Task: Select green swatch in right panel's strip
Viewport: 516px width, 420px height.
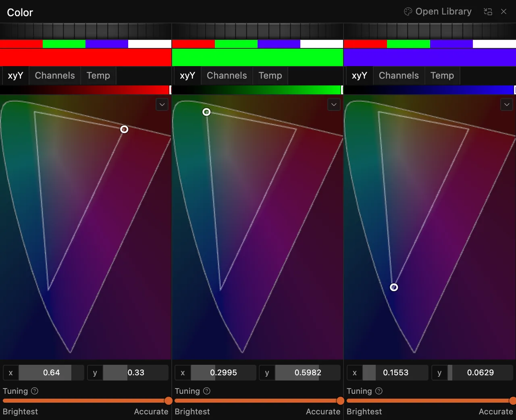Action: pyautogui.click(x=408, y=44)
